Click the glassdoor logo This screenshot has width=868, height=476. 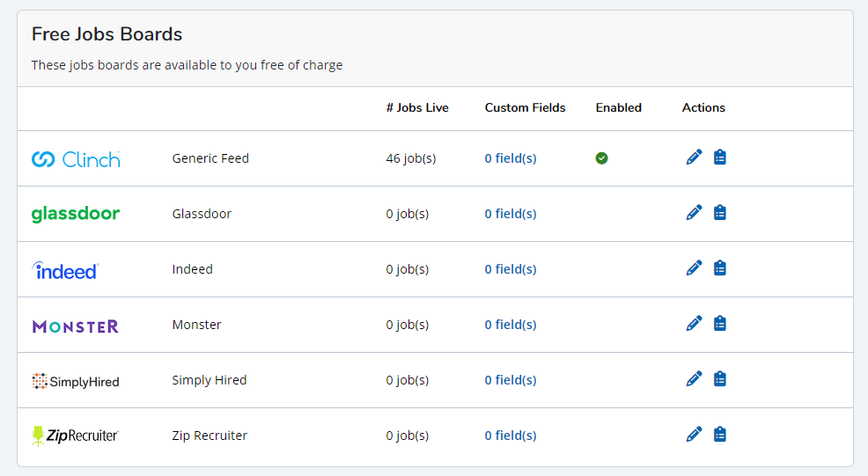76,214
